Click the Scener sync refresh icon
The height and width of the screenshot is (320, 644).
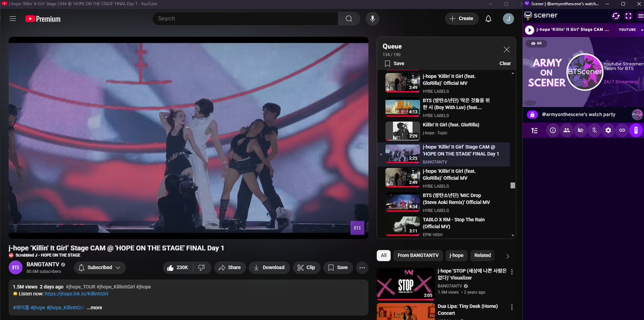[616, 16]
